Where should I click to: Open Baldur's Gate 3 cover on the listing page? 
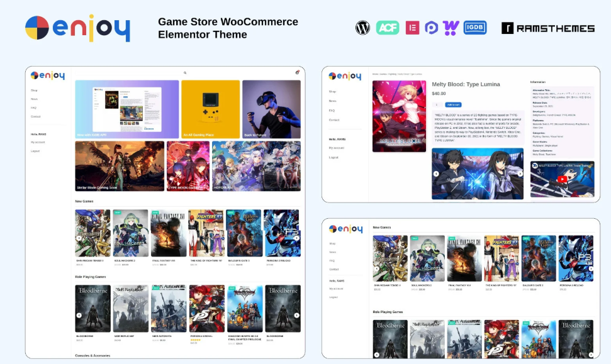(539, 258)
